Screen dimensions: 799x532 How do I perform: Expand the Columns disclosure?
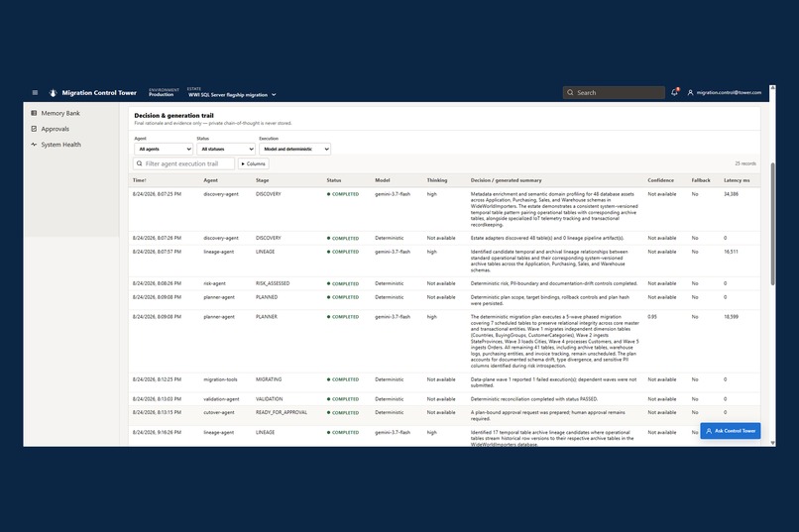click(253, 163)
